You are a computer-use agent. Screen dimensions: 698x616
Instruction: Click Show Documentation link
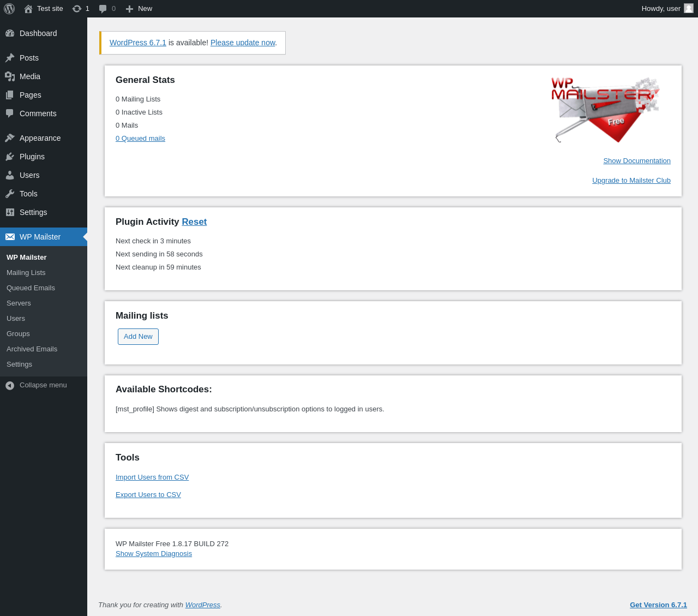click(637, 161)
